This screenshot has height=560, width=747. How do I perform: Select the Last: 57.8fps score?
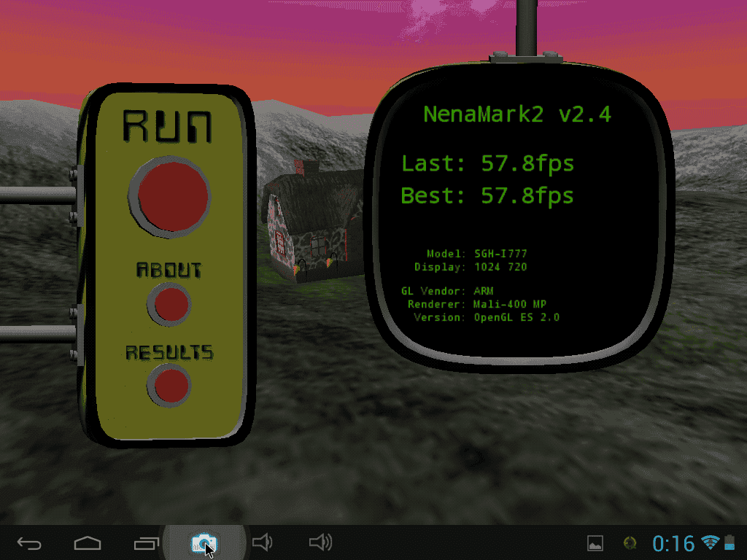488,164
